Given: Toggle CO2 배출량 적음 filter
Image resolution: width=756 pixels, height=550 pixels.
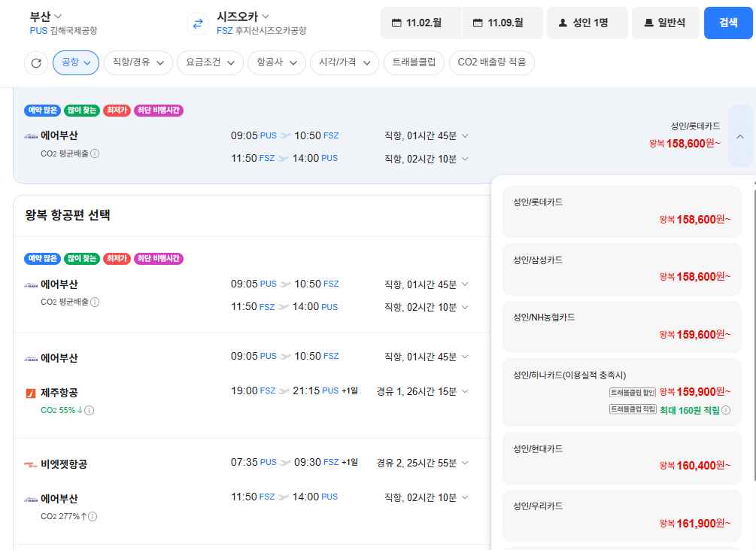Looking at the screenshot, I should coord(492,62).
